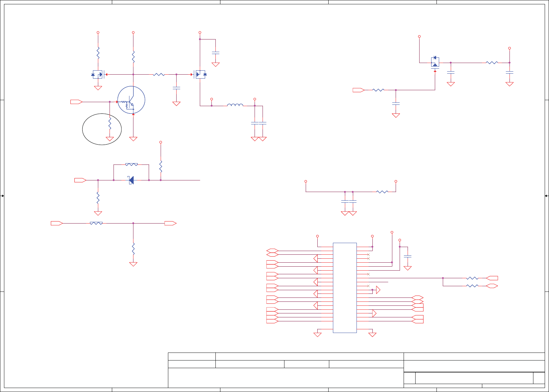
Task: Select the resistor between the two MOSFET gates
Action: pos(159,75)
